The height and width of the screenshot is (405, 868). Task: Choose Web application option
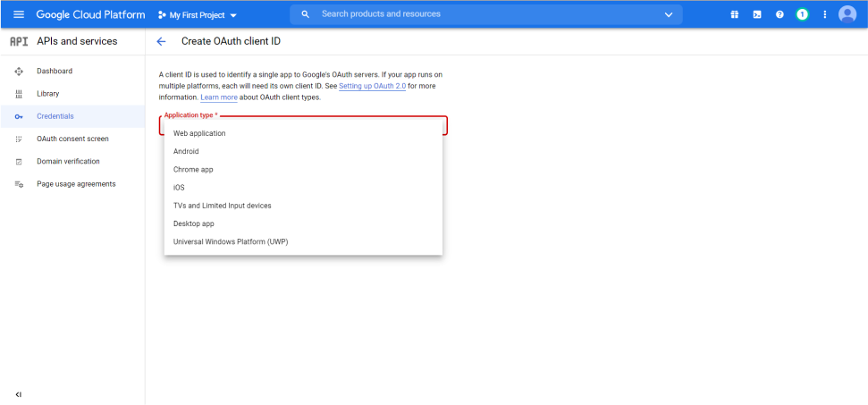coord(303,133)
